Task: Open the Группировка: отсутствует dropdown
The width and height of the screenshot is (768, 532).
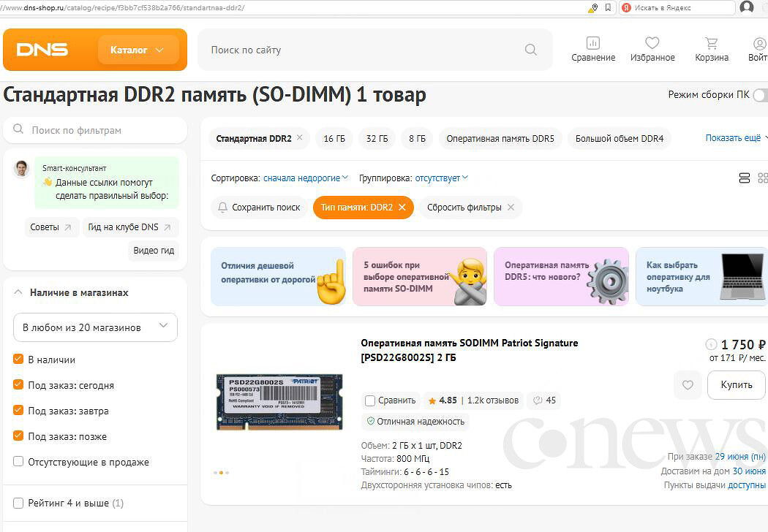Action: pos(441,178)
